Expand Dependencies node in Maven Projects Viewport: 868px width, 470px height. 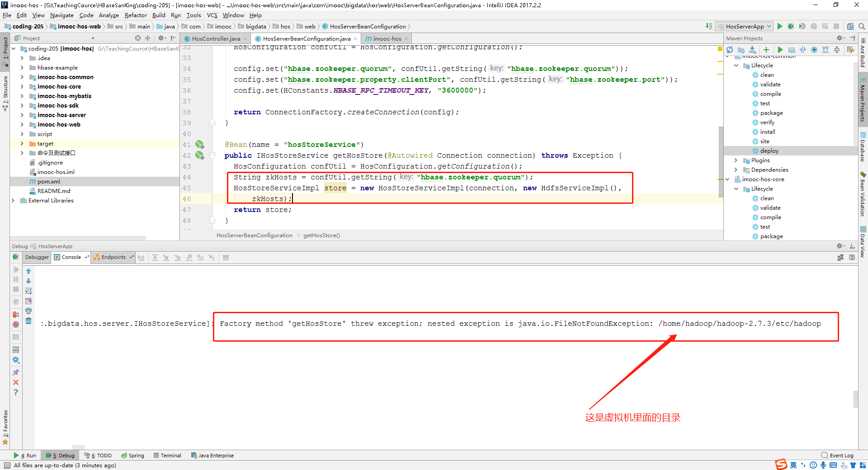736,170
